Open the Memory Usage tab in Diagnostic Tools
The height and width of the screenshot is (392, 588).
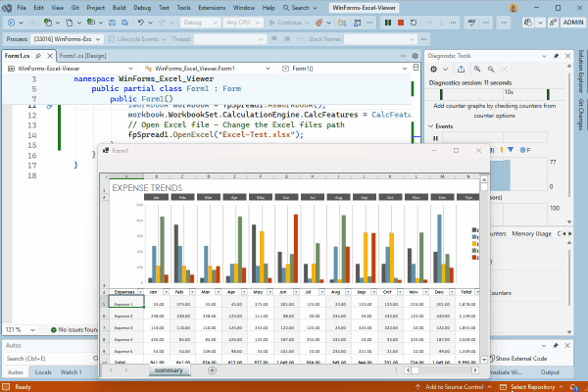click(531, 233)
